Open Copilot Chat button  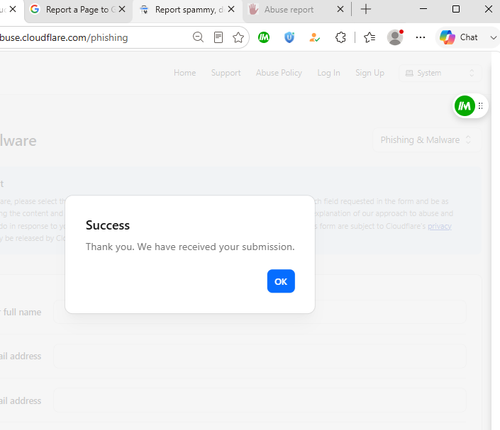(459, 37)
